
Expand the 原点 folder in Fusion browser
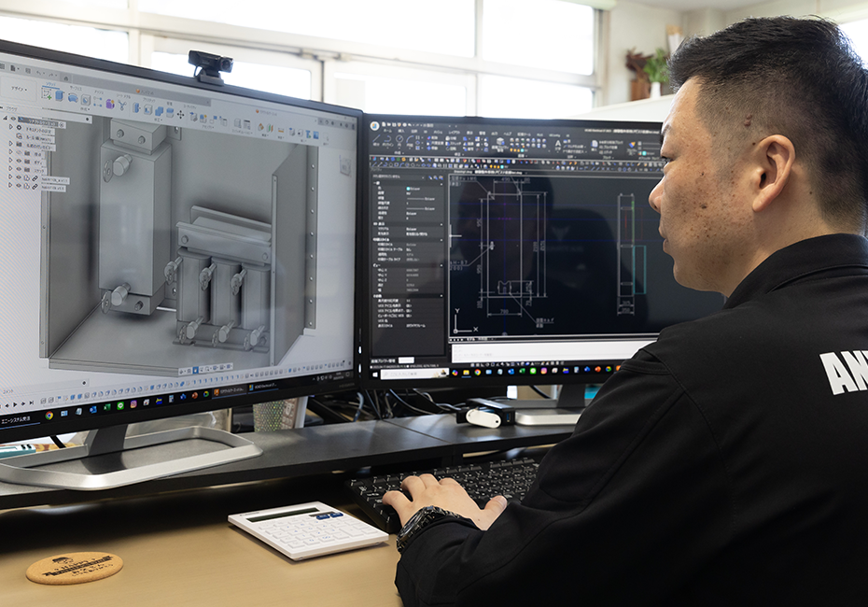[10, 151]
